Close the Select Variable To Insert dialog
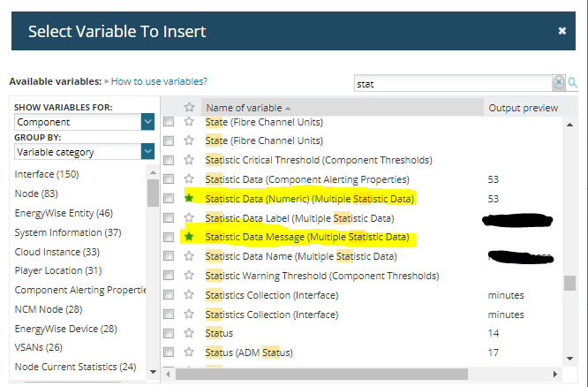Screen dimensions: 588x387 [562, 31]
